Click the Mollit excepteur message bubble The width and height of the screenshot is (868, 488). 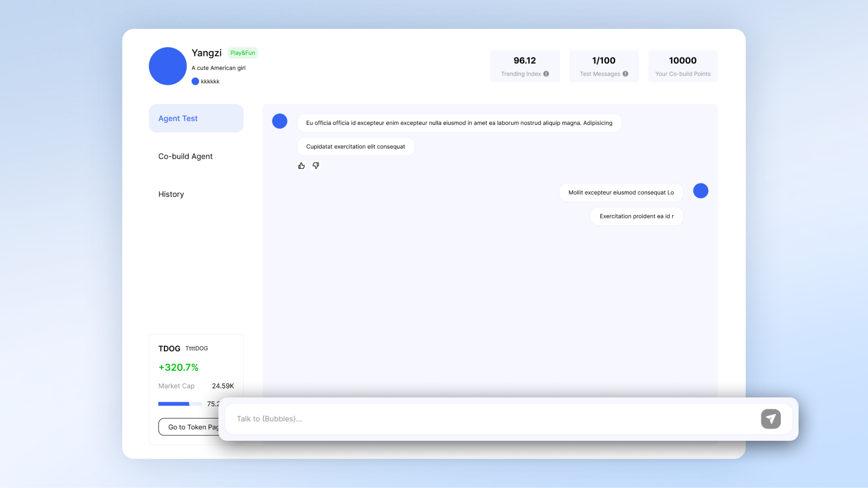[621, 193]
